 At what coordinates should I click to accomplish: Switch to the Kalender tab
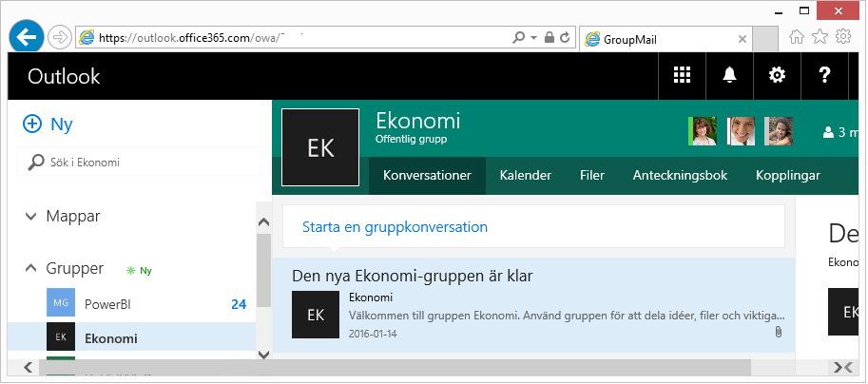click(526, 176)
